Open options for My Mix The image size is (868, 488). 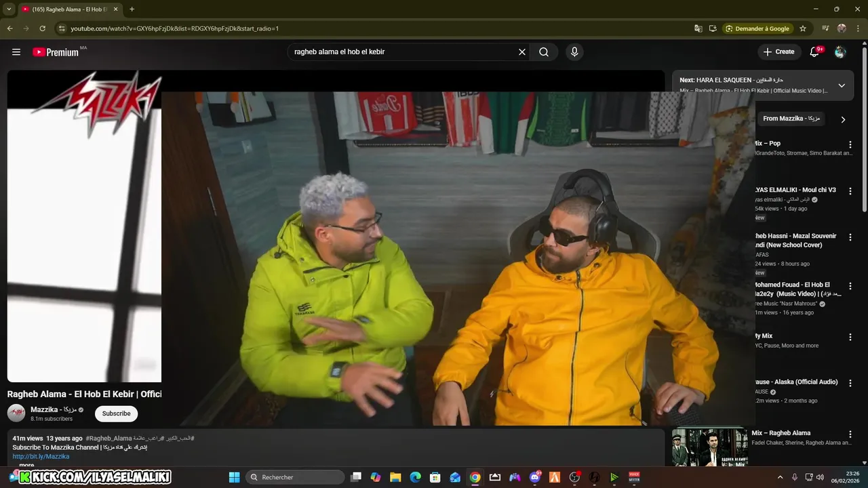click(x=850, y=337)
